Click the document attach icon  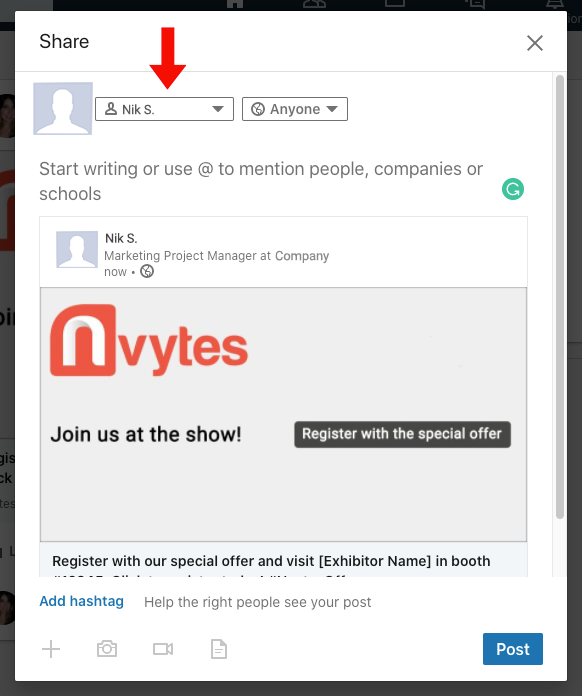tap(219, 649)
